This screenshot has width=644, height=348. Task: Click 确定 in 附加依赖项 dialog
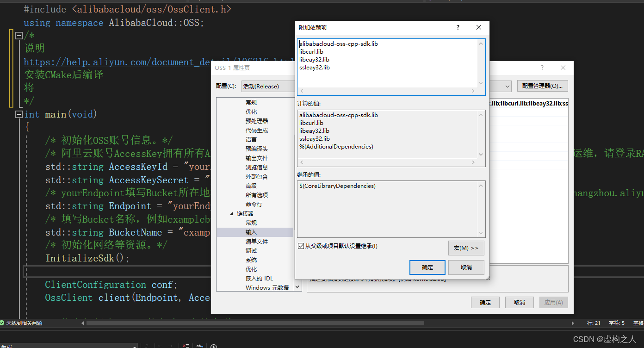(x=427, y=267)
